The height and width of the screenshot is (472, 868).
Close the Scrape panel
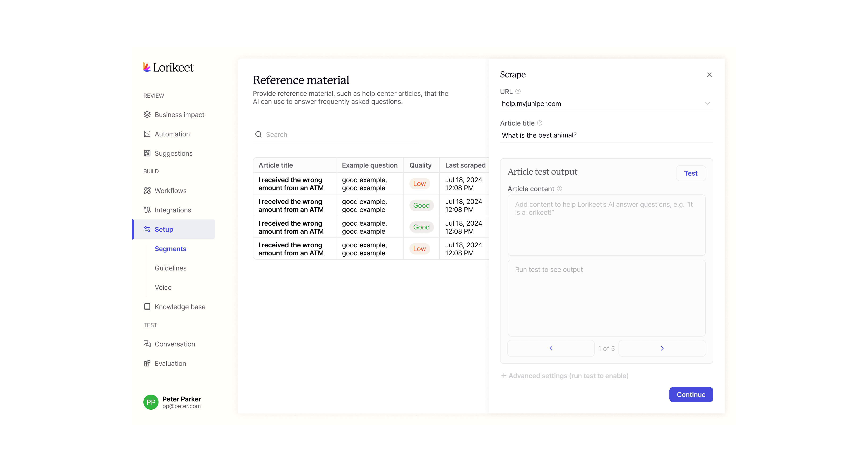(x=709, y=75)
